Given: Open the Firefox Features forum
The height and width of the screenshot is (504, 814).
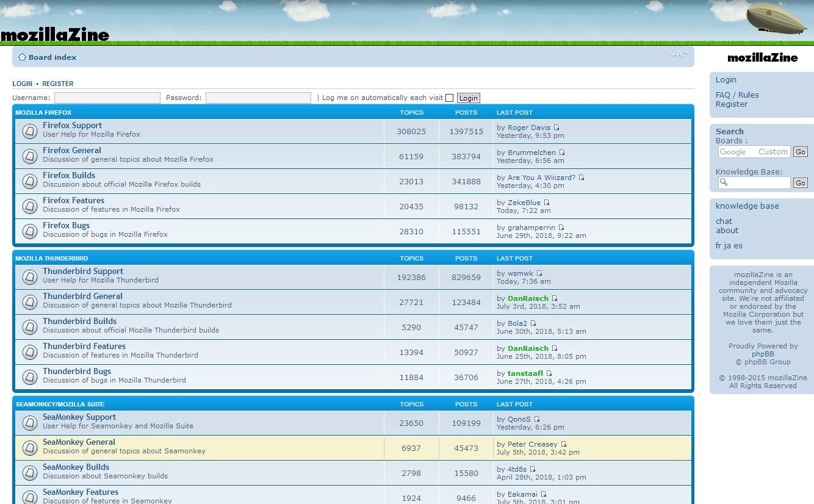Looking at the screenshot, I should (x=73, y=201).
